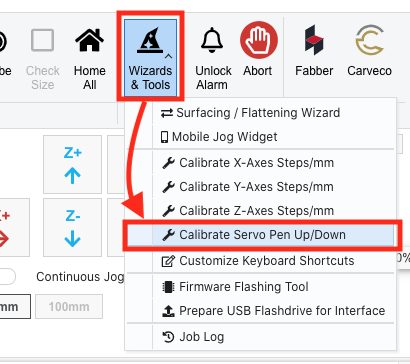
Task: Open Surfacing / Flattening Wizard
Action: click(x=260, y=113)
